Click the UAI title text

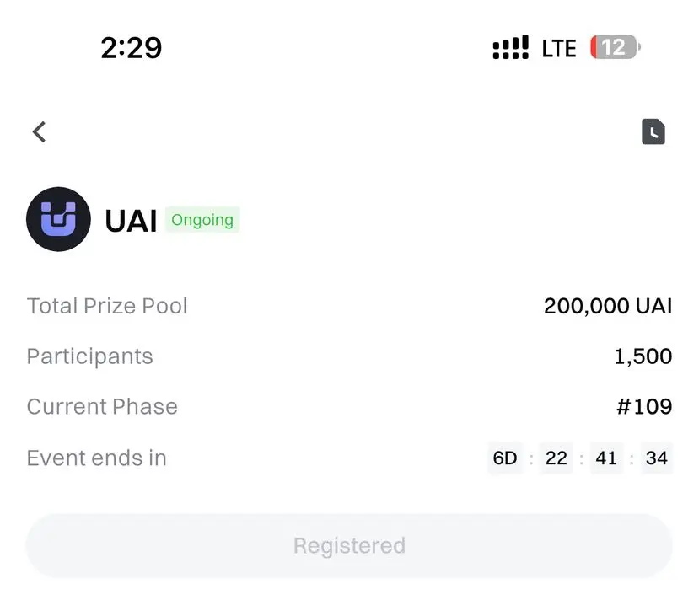[131, 221]
